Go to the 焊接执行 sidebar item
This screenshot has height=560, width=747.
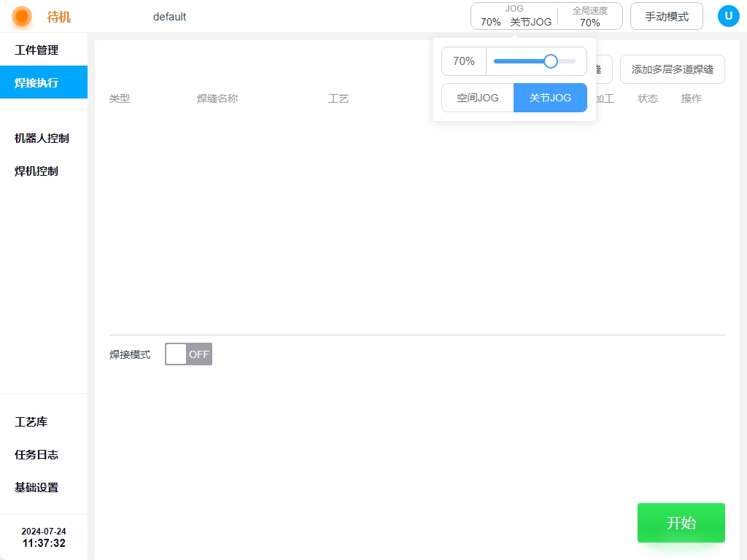(36, 82)
